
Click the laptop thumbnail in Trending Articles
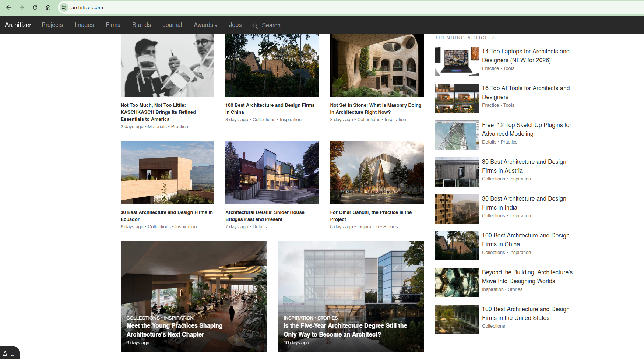[457, 61]
